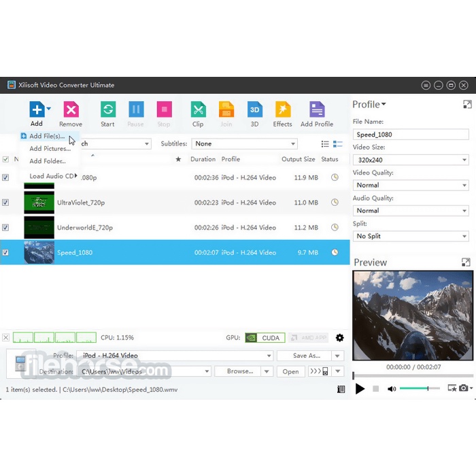This screenshot has height=476, width=476.
Task: Start conversion with the Start icon
Action: [x=107, y=110]
